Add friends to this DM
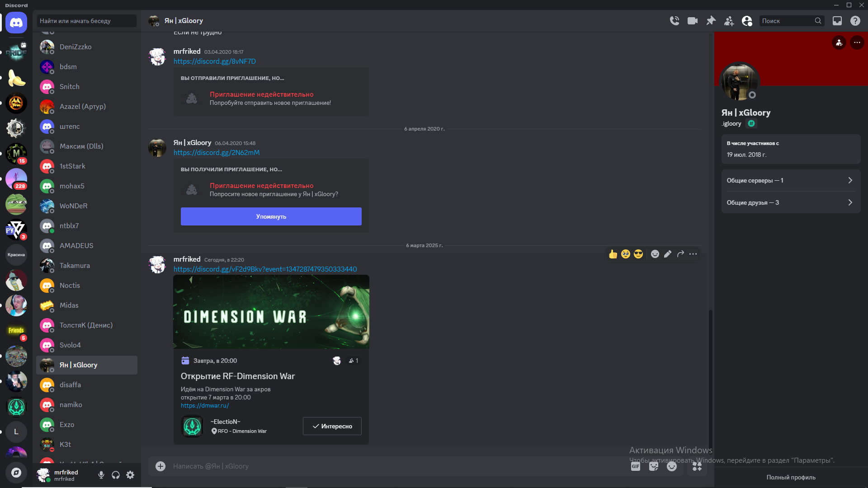Screen dimensions: 868x488 coord(729,21)
